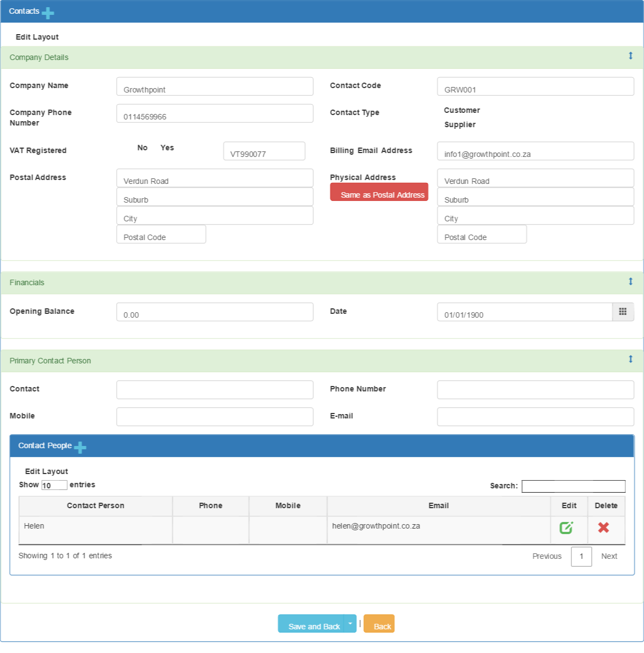Focus Postal Address street field
This screenshot has height=653, width=644.
coord(215,178)
